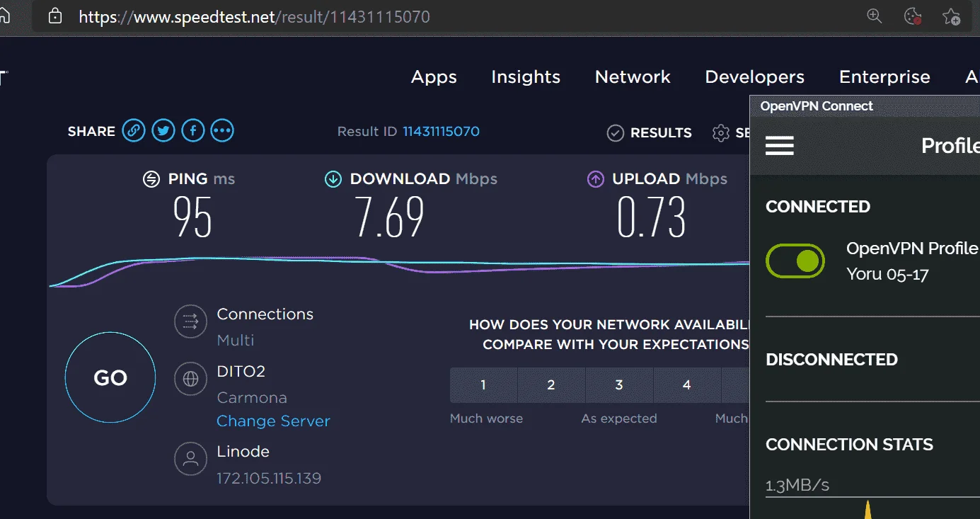Open the Developers menu
The height and width of the screenshot is (519, 980).
point(754,76)
